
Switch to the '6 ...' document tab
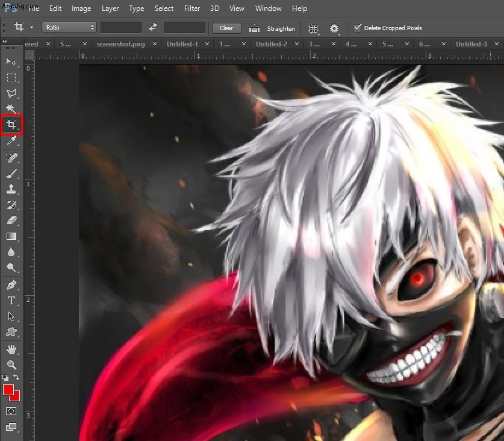(425, 44)
